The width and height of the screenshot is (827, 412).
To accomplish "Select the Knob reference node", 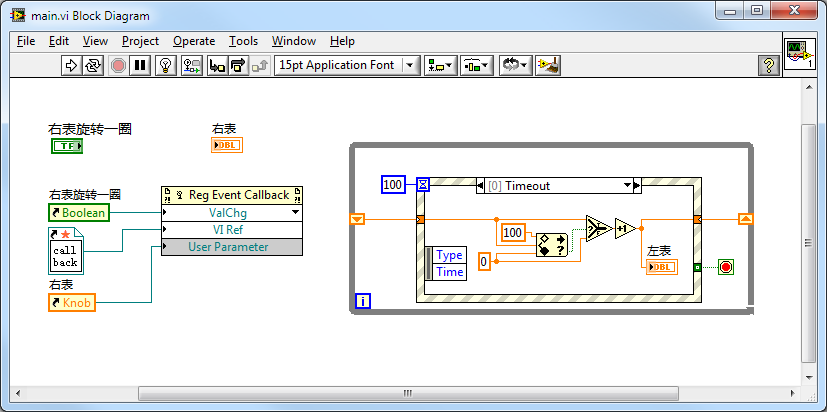I will tap(71, 302).
